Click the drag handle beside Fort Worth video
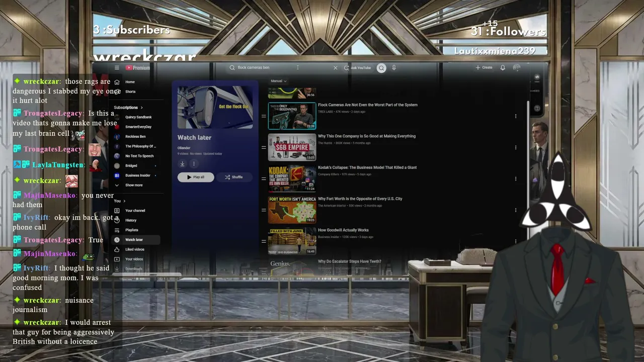The height and width of the screenshot is (362, 644). tap(264, 210)
